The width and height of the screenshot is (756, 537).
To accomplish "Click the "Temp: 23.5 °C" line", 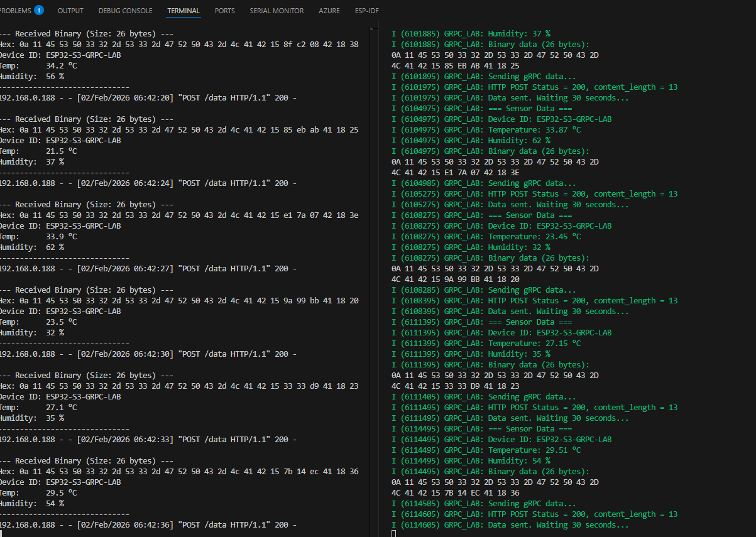I will 38,322.
